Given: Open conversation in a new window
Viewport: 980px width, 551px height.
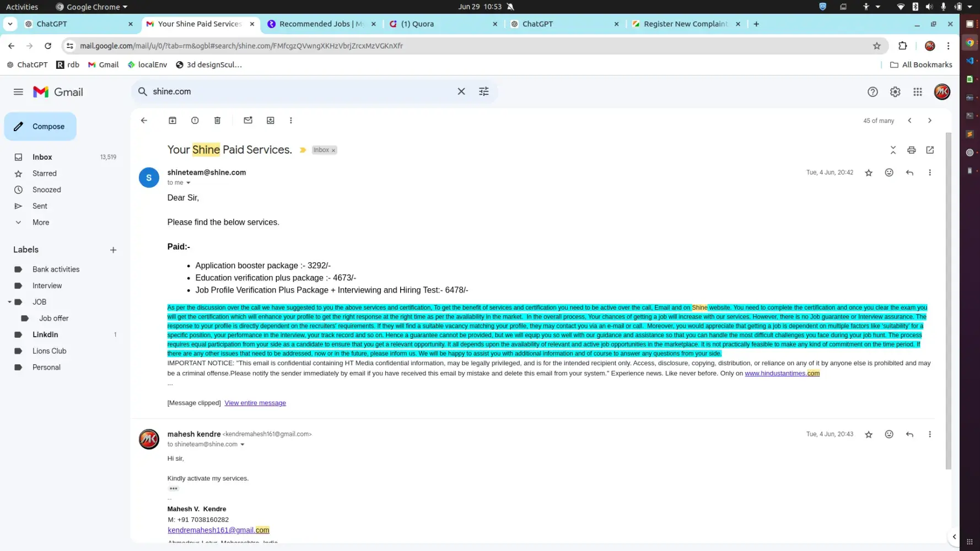Looking at the screenshot, I should (930, 150).
